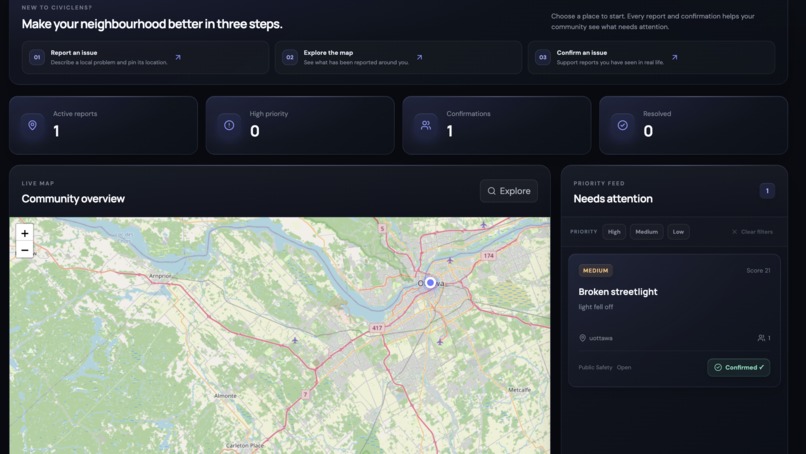The image size is (806, 454).
Task: Click the checkmark icon in Resolved card
Action: (x=622, y=125)
